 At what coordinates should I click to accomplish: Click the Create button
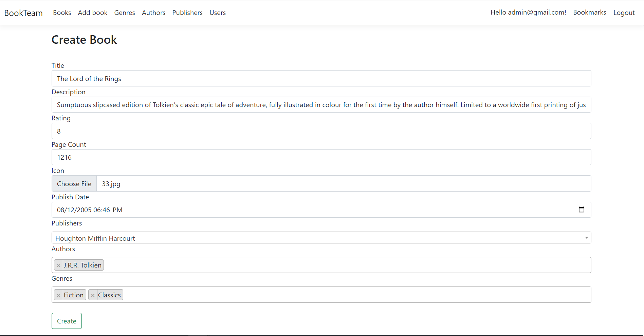67,321
